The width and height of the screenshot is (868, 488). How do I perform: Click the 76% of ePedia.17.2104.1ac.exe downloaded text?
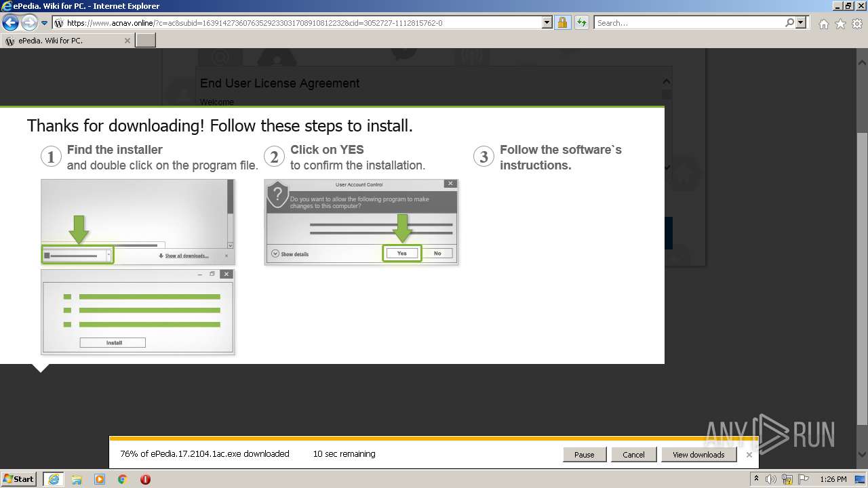coord(205,454)
